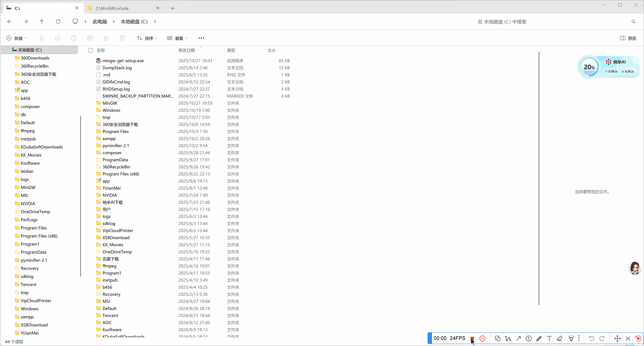This screenshot has height=346, width=644.
Task: Expand the 新建 new item dropdown
Action: click(17, 38)
